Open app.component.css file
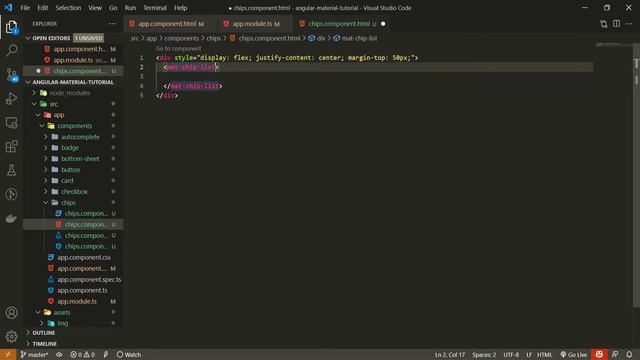This screenshot has height=360, width=640. click(x=84, y=258)
